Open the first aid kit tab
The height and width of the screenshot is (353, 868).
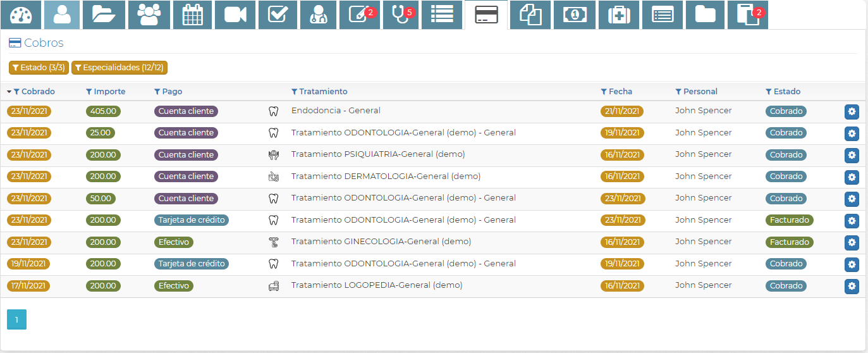tap(619, 15)
